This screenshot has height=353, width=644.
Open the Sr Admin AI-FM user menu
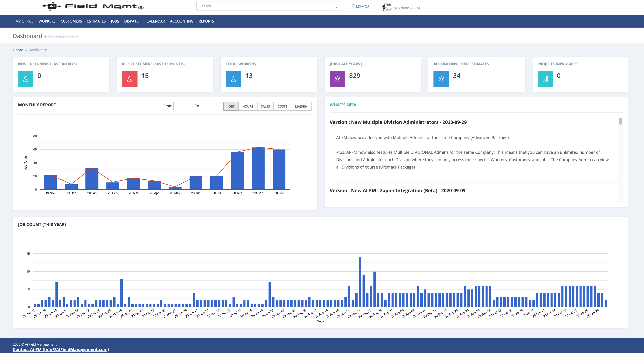pyautogui.click(x=406, y=8)
